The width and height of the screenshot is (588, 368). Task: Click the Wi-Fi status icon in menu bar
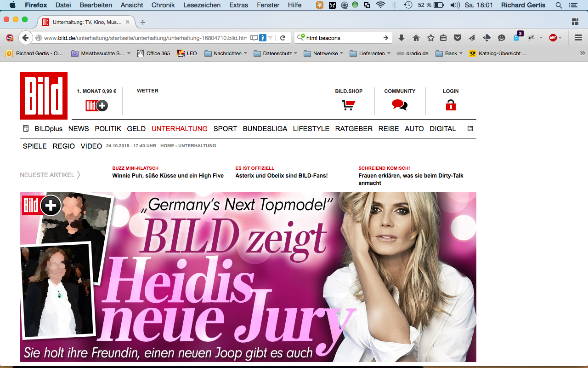click(380, 5)
